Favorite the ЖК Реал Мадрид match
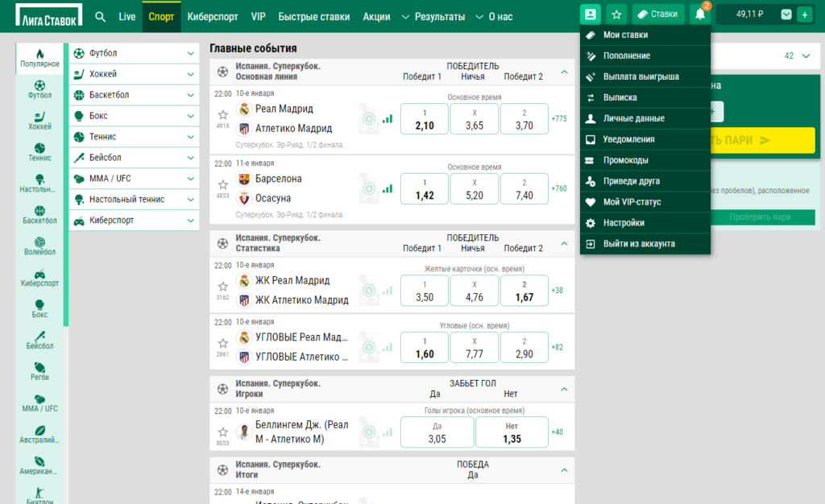The image size is (825, 504). (223, 287)
